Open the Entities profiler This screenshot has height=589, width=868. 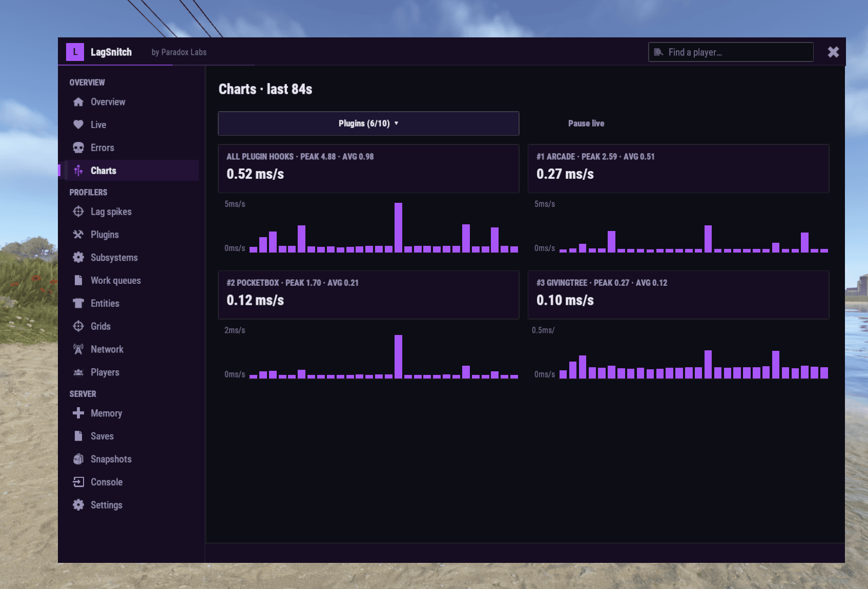132,303
